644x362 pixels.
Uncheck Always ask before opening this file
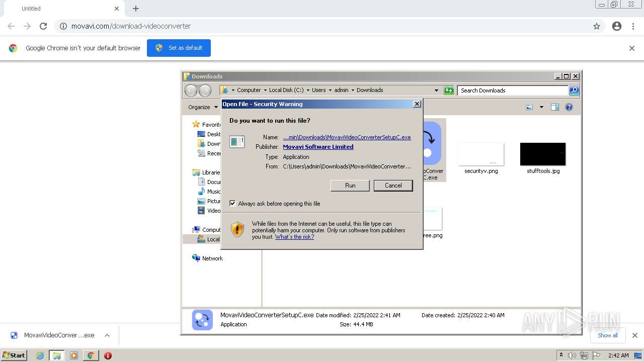point(232,204)
